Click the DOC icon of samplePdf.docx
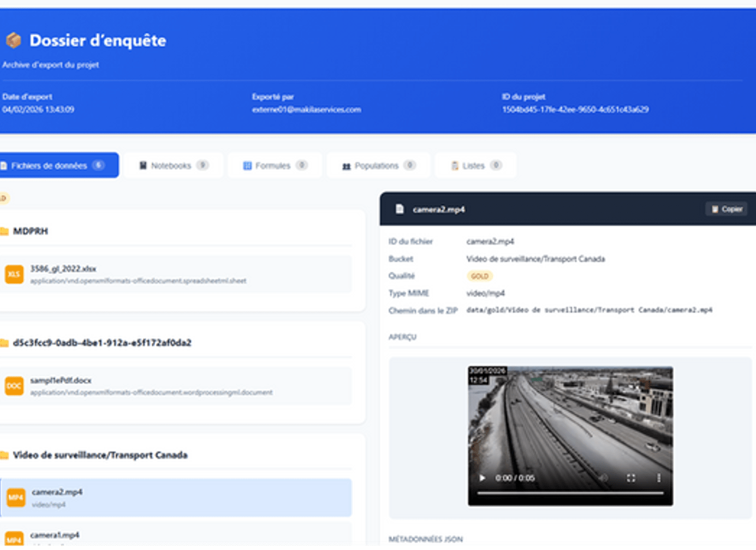This screenshot has height=550, width=756. pyautogui.click(x=14, y=386)
